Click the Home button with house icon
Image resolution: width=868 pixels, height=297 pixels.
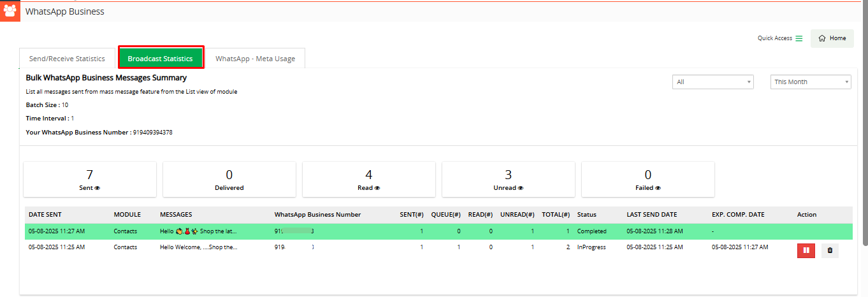coord(832,38)
